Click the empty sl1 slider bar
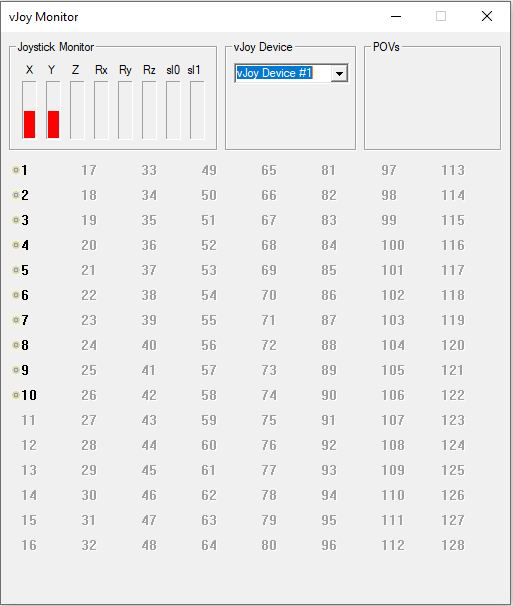Viewport: 513px width, 606px height. click(197, 110)
